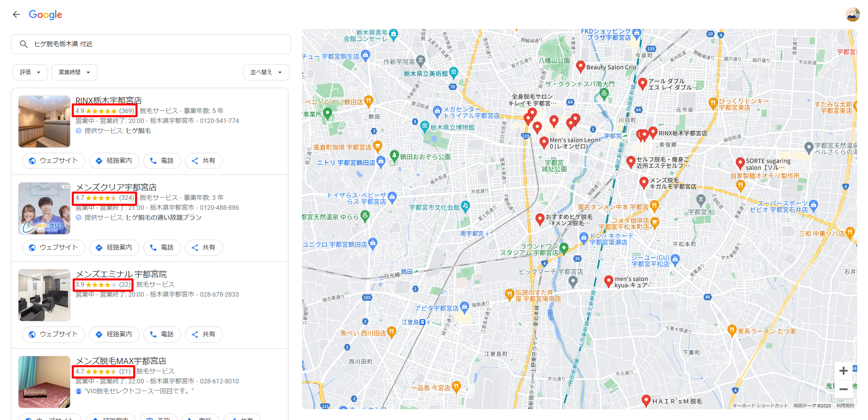Click the 魚べい 西川田店 restaurant marker
The width and height of the screenshot is (868, 420).
(392, 332)
